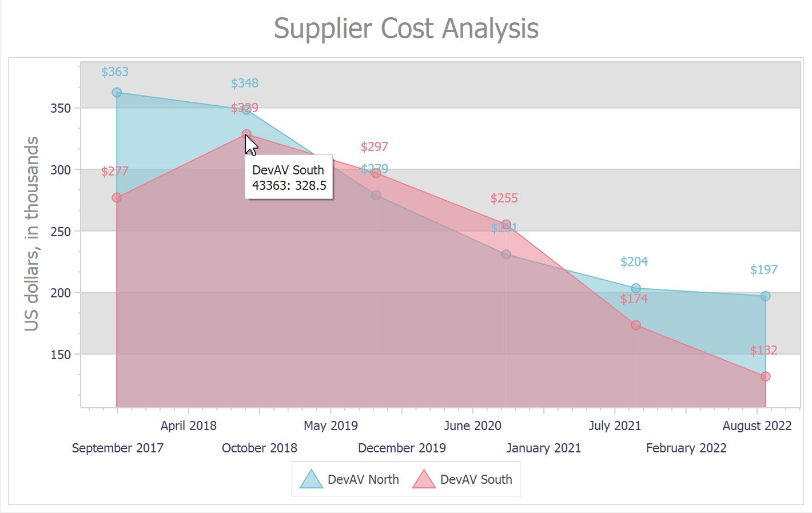Click the DevAV South 328.5 tooltip
Screen dimensions: 812x513
click(x=289, y=177)
